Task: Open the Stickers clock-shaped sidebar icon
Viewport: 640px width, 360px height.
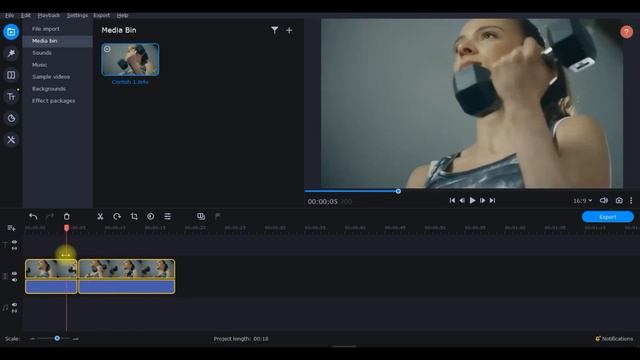Action: [x=11, y=118]
